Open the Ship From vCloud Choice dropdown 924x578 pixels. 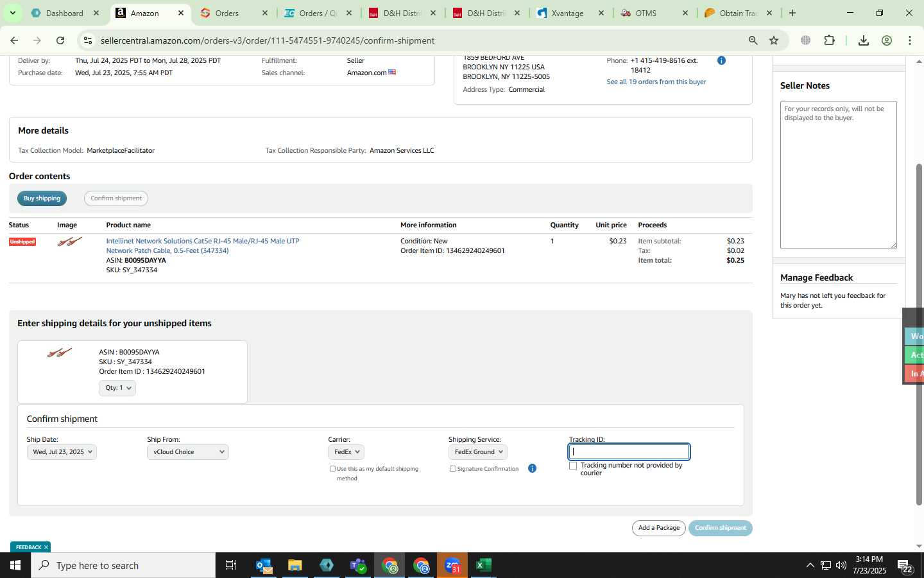[188, 452]
